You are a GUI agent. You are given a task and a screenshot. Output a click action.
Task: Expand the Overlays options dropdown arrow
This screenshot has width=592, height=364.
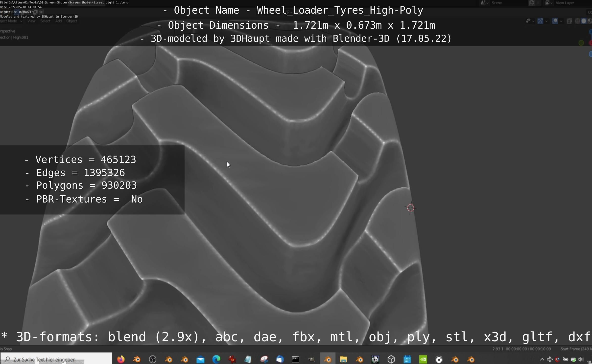[561, 21]
